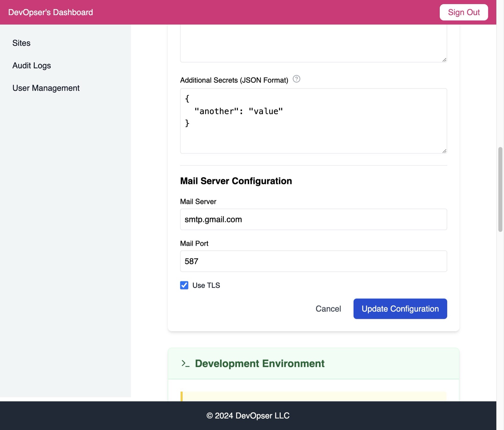Click Update Configuration button
Viewport: 504px width, 430px height.
pos(400,309)
